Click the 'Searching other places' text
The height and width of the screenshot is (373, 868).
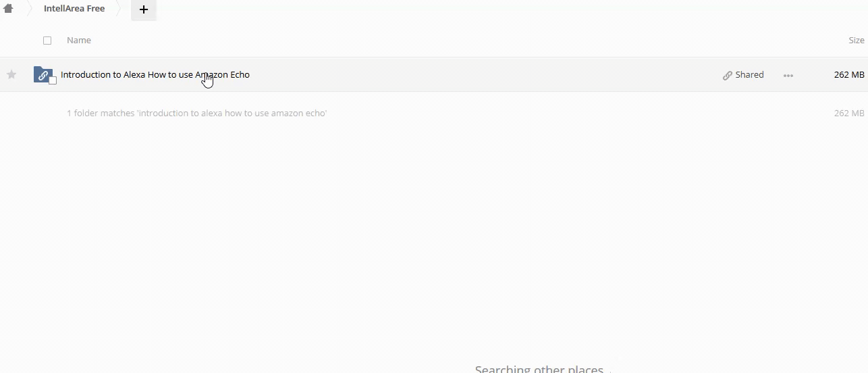pyautogui.click(x=539, y=369)
